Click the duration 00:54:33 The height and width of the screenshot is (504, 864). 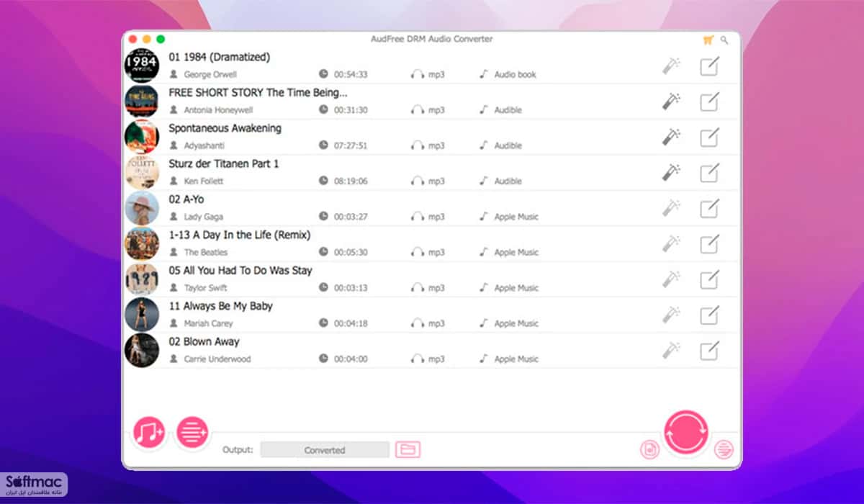pos(351,74)
